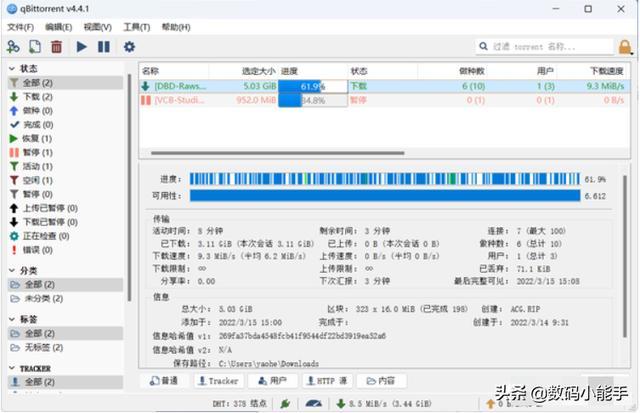Select 下载已暂停 (0) status filter

coord(65,222)
